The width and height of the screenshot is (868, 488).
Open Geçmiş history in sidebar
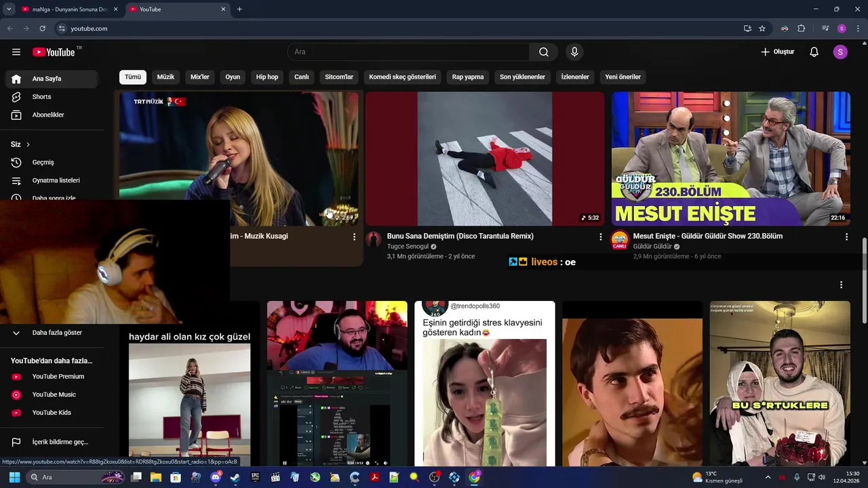click(x=52, y=163)
